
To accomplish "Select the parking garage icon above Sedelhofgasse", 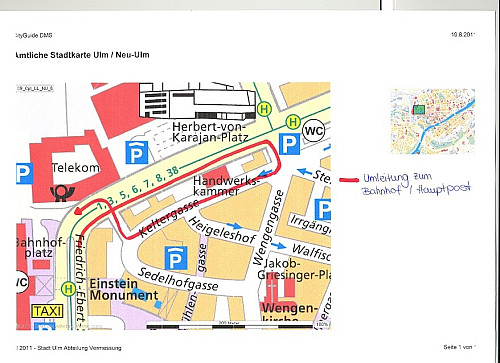I will pyautogui.click(x=176, y=258).
